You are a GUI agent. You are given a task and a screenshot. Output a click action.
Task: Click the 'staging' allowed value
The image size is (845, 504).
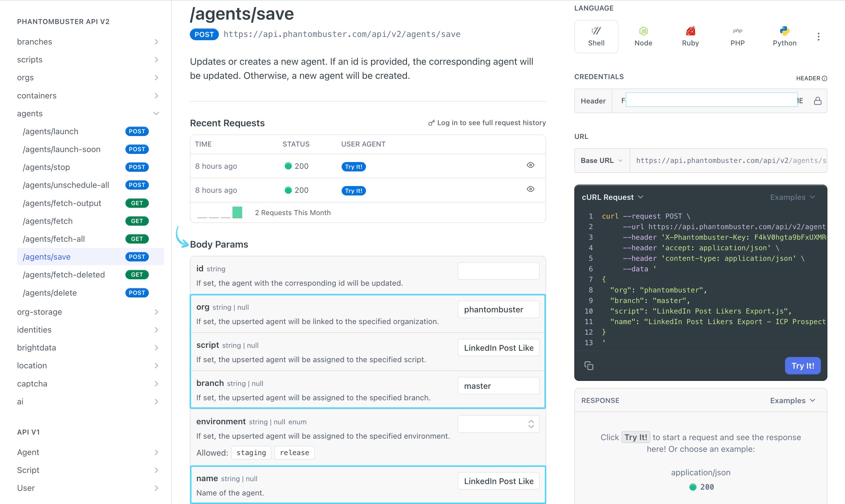tap(251, 453)
